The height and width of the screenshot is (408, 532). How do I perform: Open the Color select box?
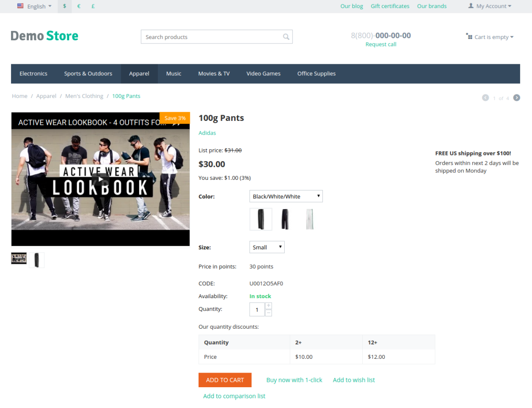tap(286, 196)
